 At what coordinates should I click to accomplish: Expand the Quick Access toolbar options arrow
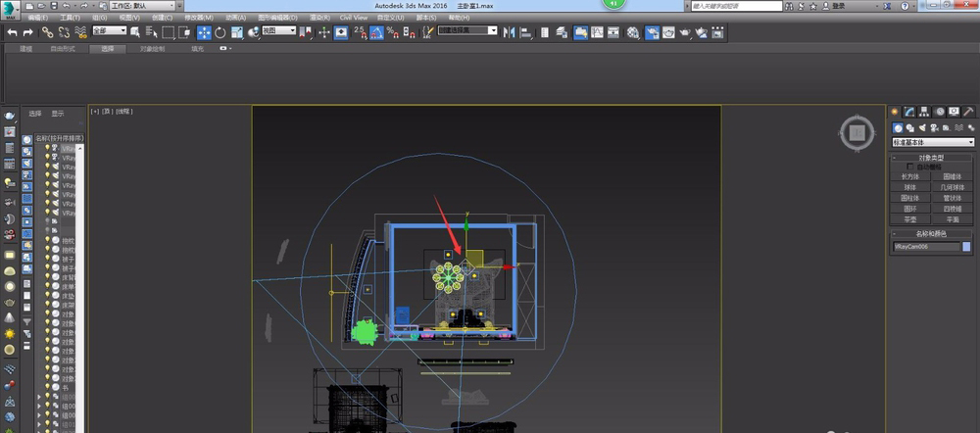pyautogui.click(x=180, y=6)
